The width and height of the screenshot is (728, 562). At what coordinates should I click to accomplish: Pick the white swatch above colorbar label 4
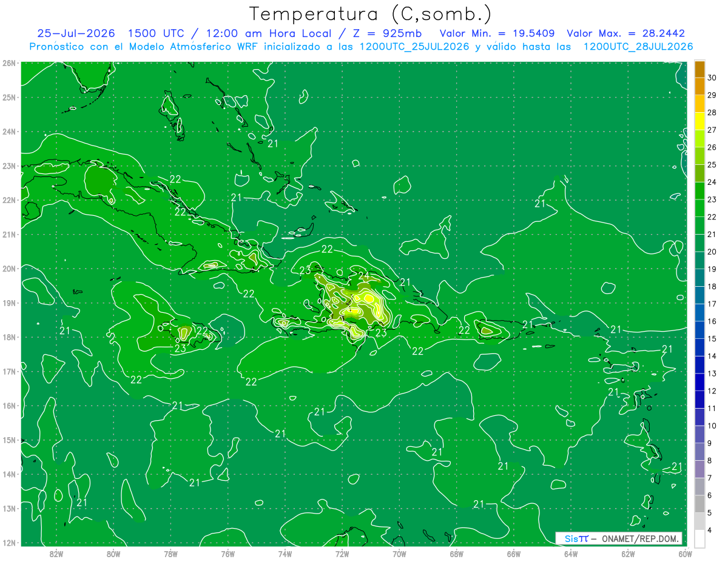[x=699, y=521]
